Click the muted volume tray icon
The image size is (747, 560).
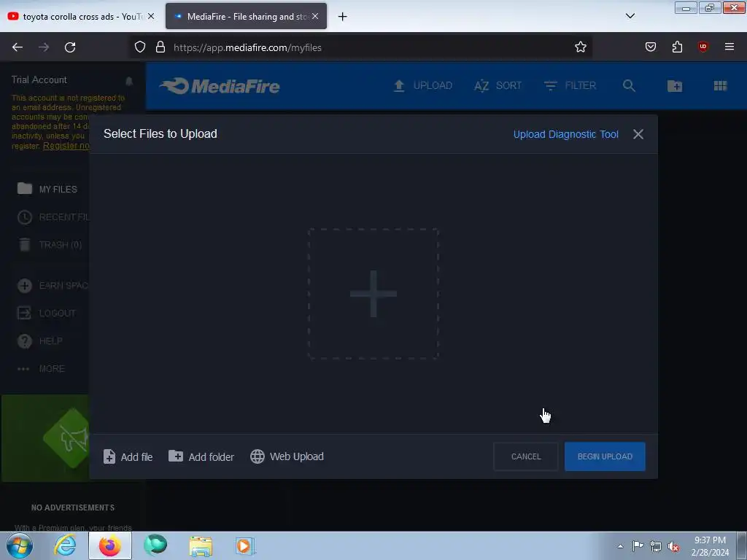coord(673,546)
